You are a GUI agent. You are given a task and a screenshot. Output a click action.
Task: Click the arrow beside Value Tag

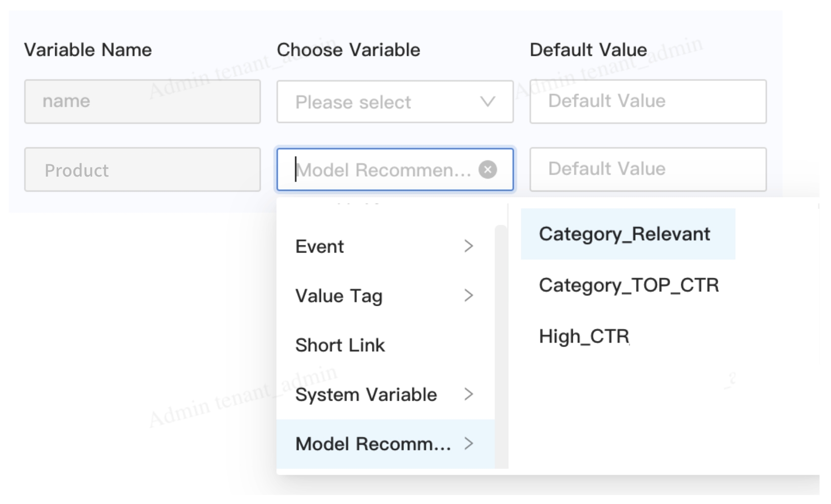point(469,296)
